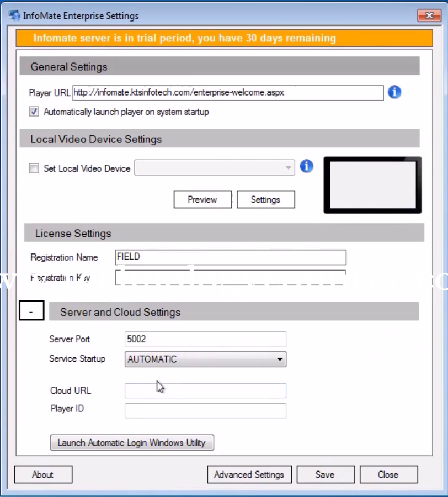Viewport: 448px width, 497px height.
Task: Click the Registration Name label
Action: click(x=64, y=257)
